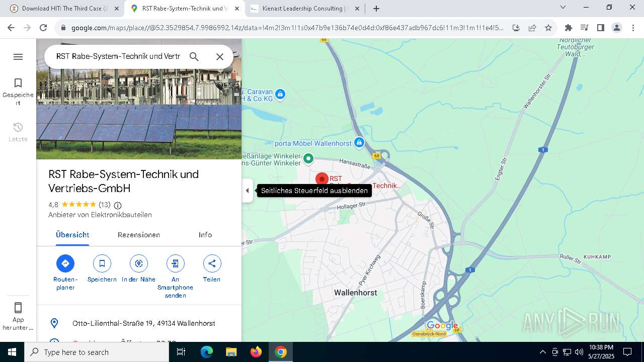Open the media control icon in Chrome toolbar
Image resolution: width=644 pixels, height=362 pixels.
(585, 28)
